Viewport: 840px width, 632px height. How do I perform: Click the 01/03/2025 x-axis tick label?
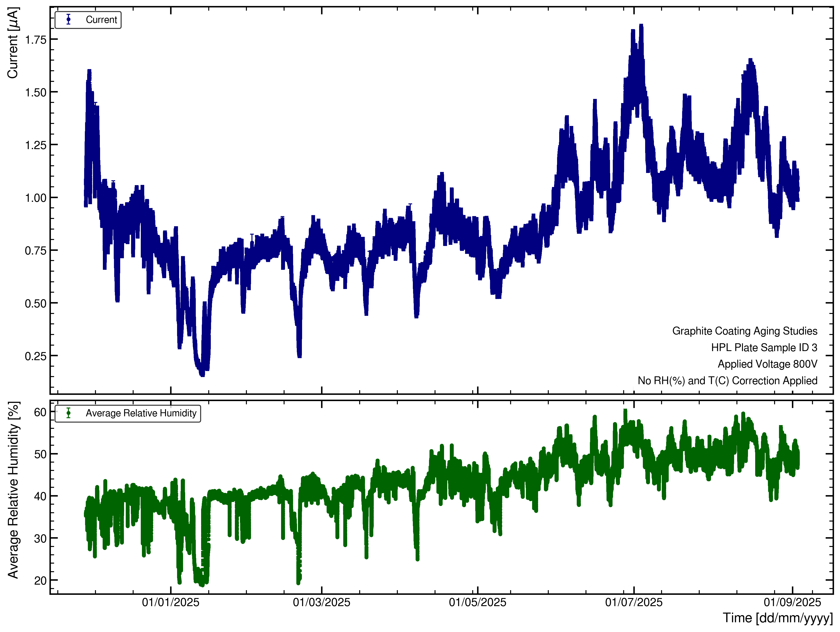(321, 602)
